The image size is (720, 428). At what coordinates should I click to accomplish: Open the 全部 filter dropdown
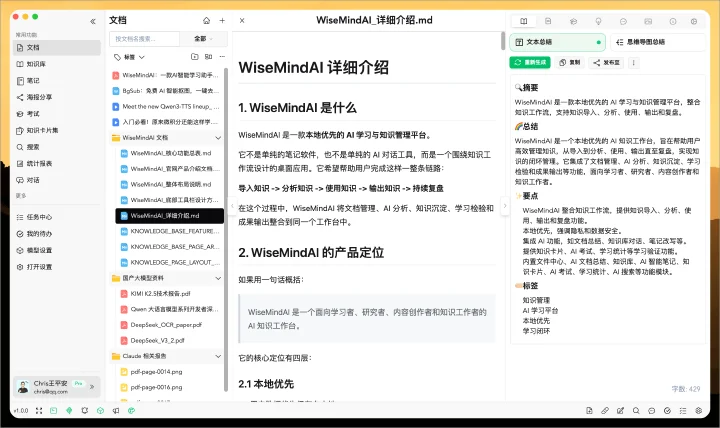(203, 39)
